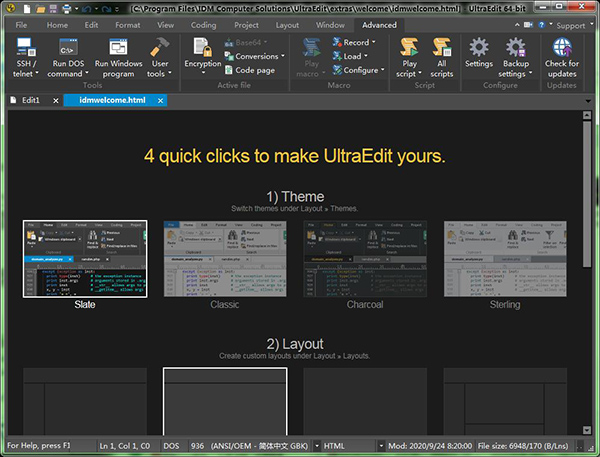Click the UltraEdit application logo button
Viewport: 600px width, 457px height.
click(x=10, y=8)
